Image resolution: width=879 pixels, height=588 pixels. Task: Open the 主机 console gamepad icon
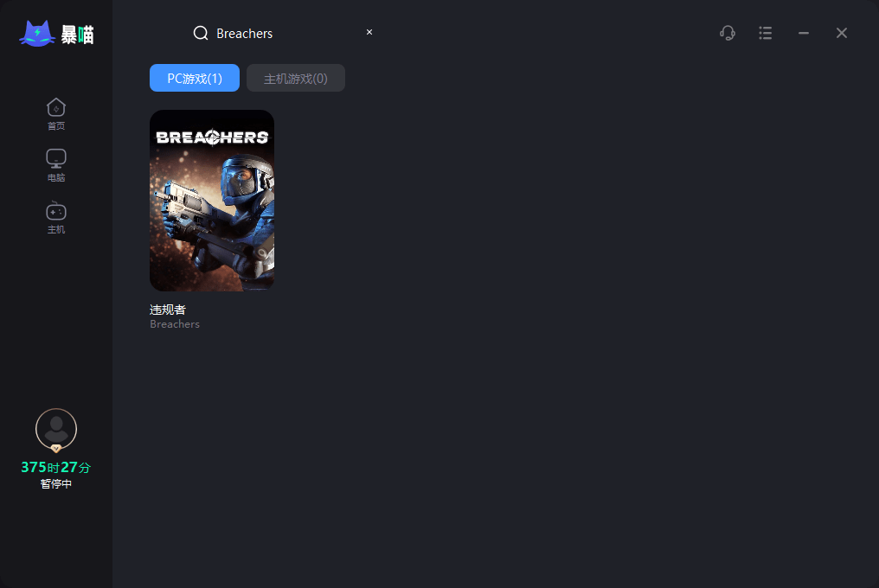56,218
